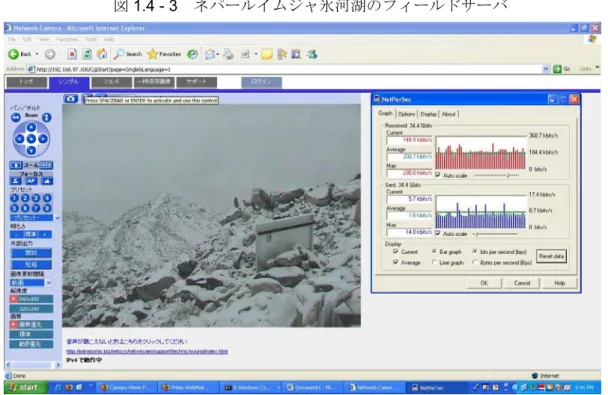The width and height of the screenshot is (608, 395).
Task: Start vertical tilt scan right of Scan
Action: 47,117
